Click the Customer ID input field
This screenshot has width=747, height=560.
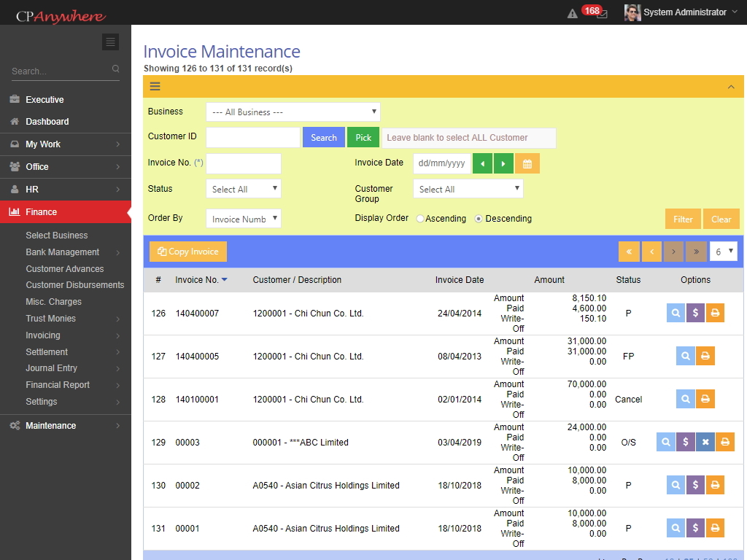click(252, 137)
